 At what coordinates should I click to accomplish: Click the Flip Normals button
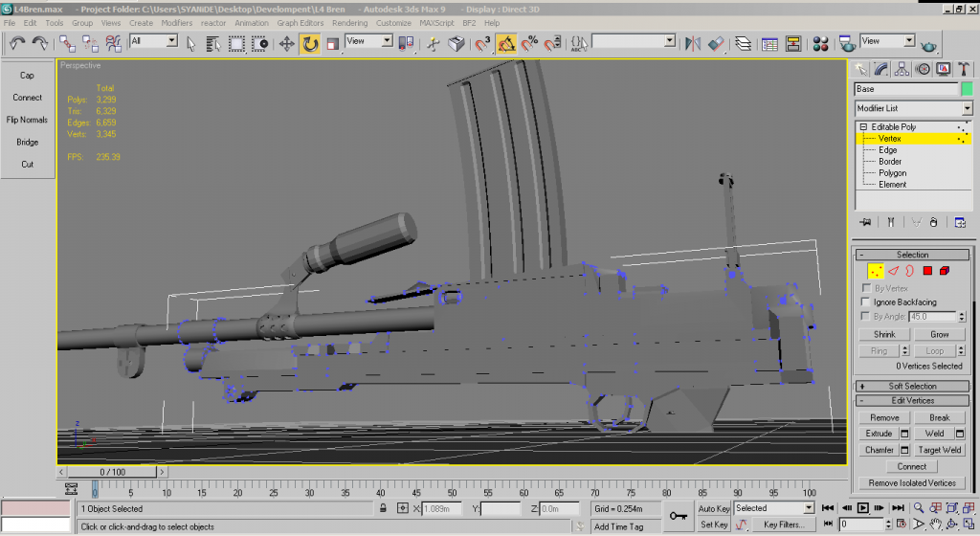click(x=27, y=120)
